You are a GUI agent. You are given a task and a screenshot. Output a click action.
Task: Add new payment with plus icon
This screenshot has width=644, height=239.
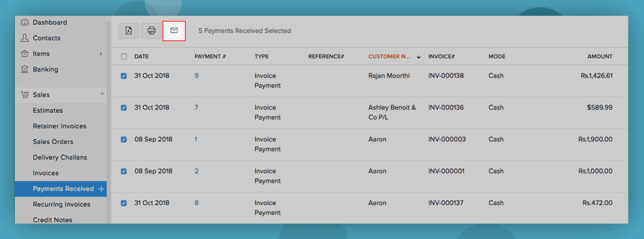(x=101, y=189)
